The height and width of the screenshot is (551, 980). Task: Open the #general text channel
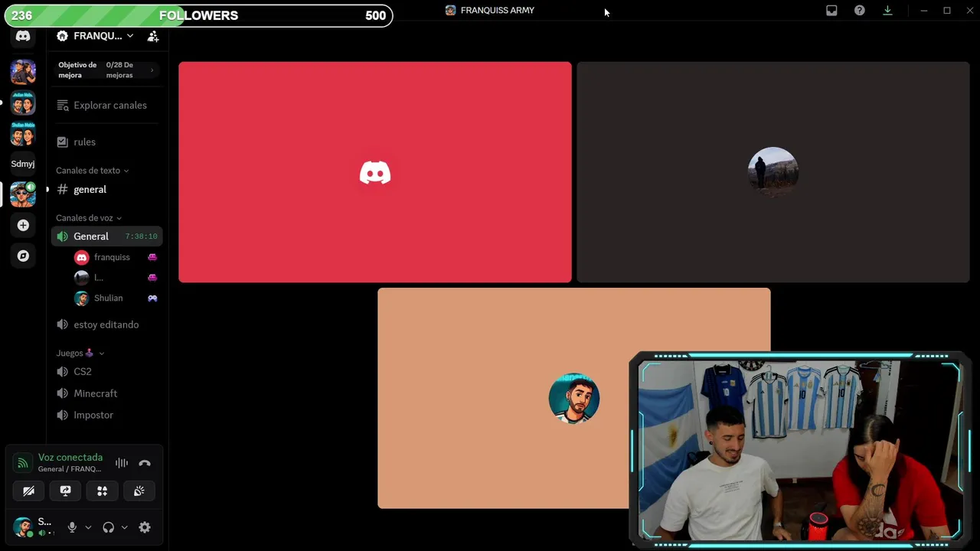(x=107, y=189)
